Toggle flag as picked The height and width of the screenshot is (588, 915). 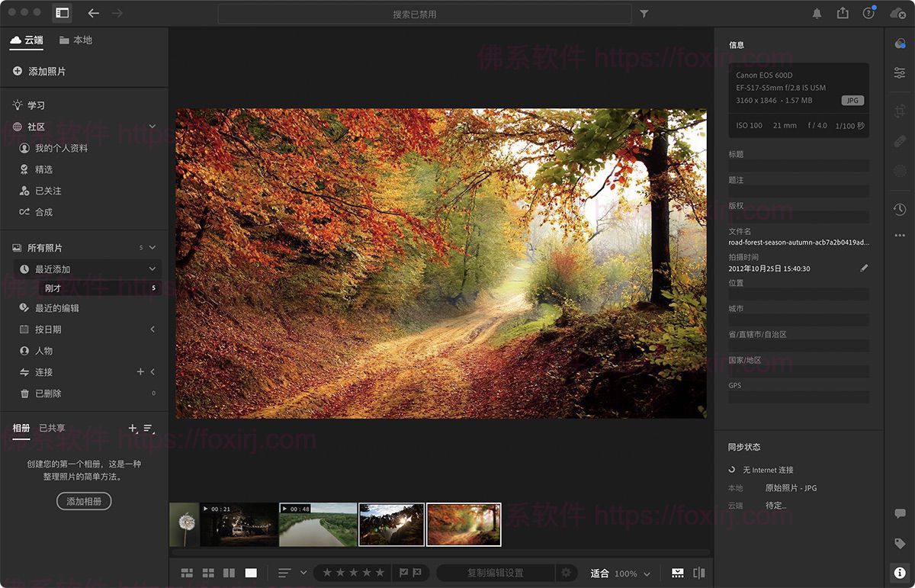click(404, 573)
